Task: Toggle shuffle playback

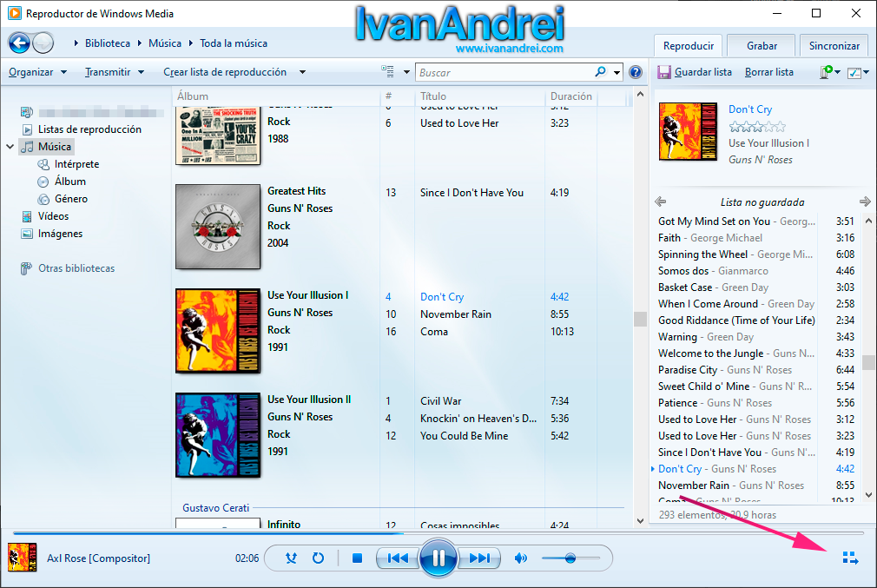Action: (291, 558)
